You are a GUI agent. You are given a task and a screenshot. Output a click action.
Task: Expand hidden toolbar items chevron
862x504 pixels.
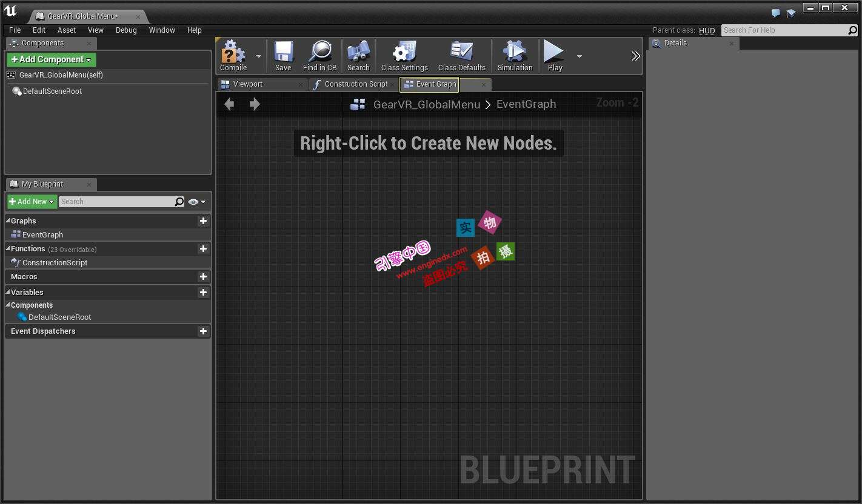[635, 56]
